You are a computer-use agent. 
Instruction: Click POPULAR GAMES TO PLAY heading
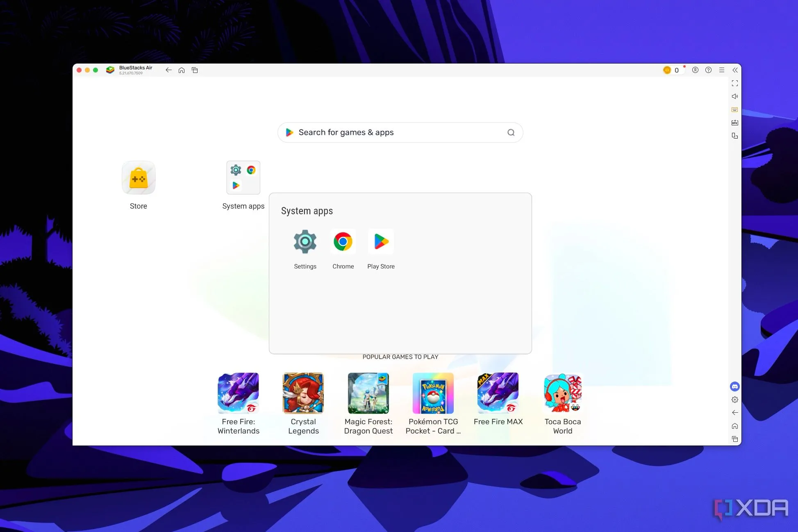tap(400, 357)
